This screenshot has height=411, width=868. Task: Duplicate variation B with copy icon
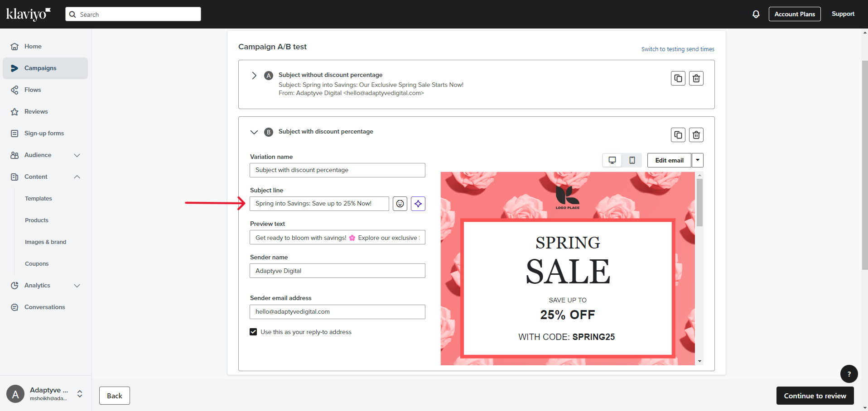pos(678,135)
